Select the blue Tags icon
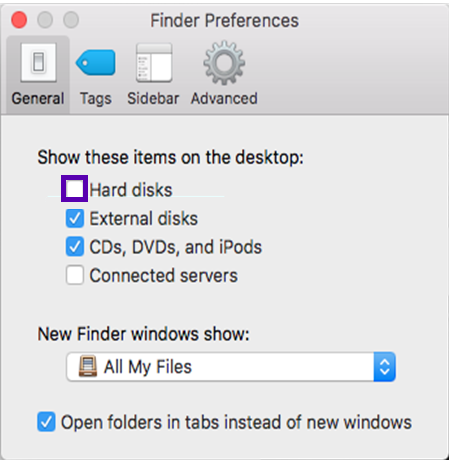 click(x=96, y=62)
